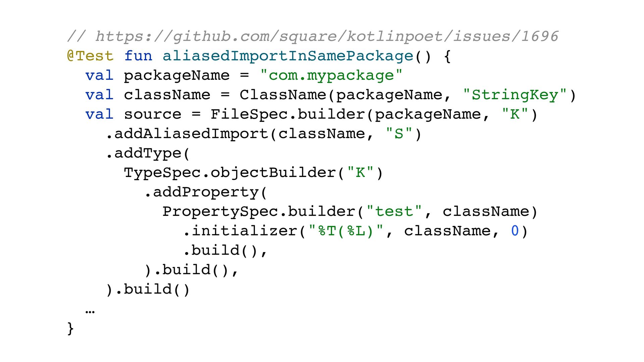Click the "StringKey" string literal
This screenshot has width=644, height=362.
click(x=515, y=95)
